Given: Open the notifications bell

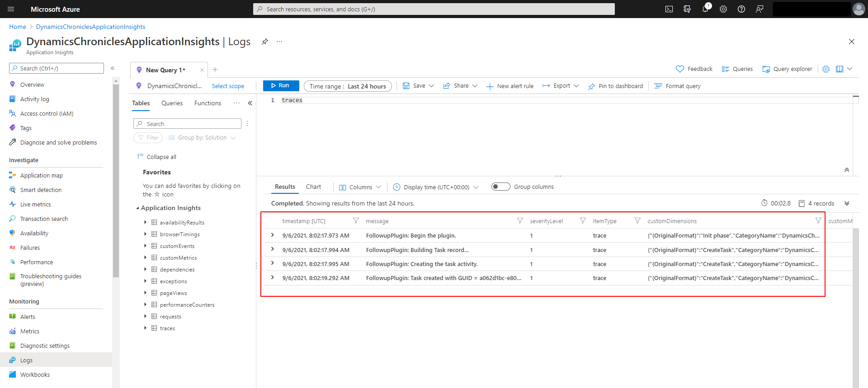Looking at the screenshot, I should click(x=705, y=9).
